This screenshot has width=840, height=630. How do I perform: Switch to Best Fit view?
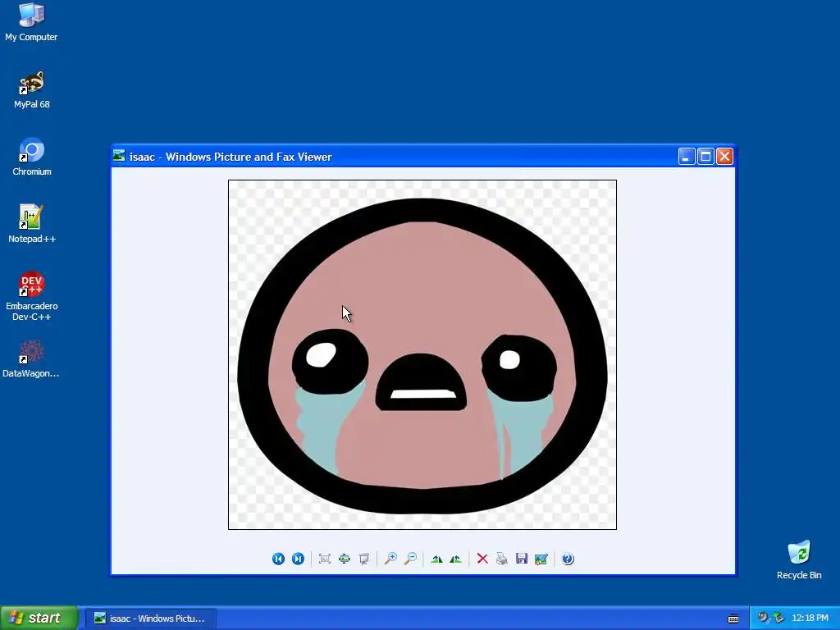(x=325, y=559)
